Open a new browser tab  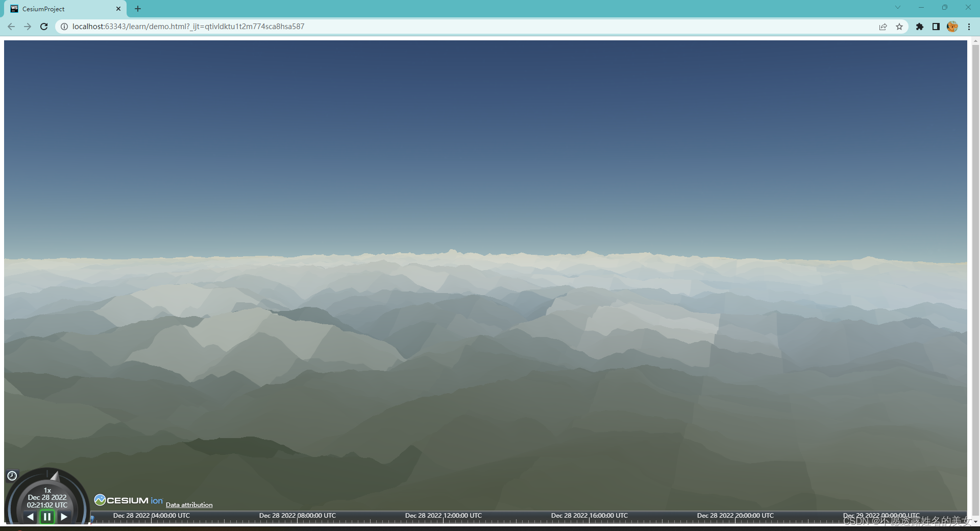tap(138, 9)
